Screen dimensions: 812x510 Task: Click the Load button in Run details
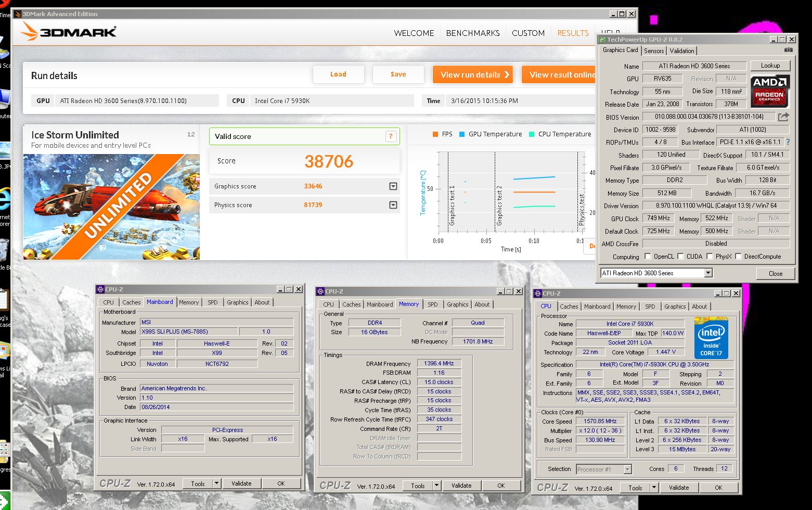click(338, 74)
